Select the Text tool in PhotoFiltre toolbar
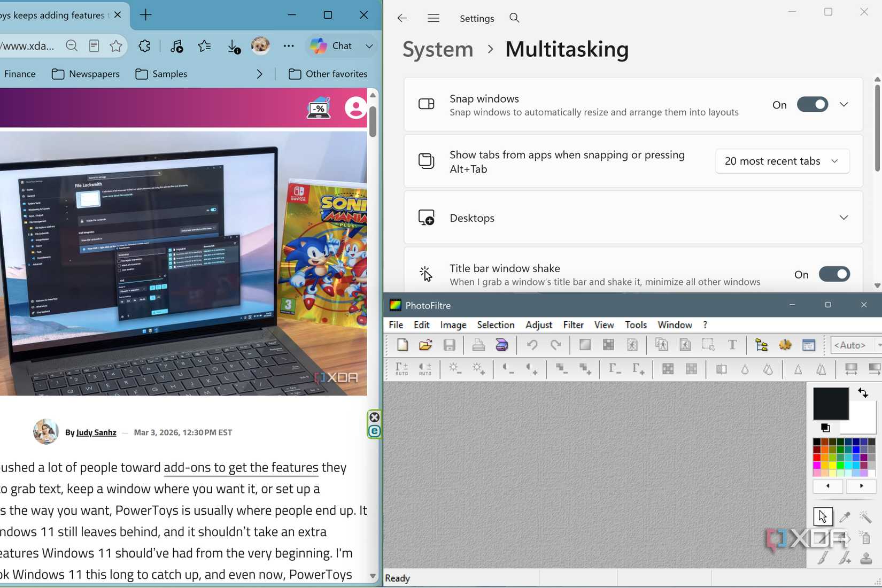Screen dimensions: 882x588 pos(732,345)
